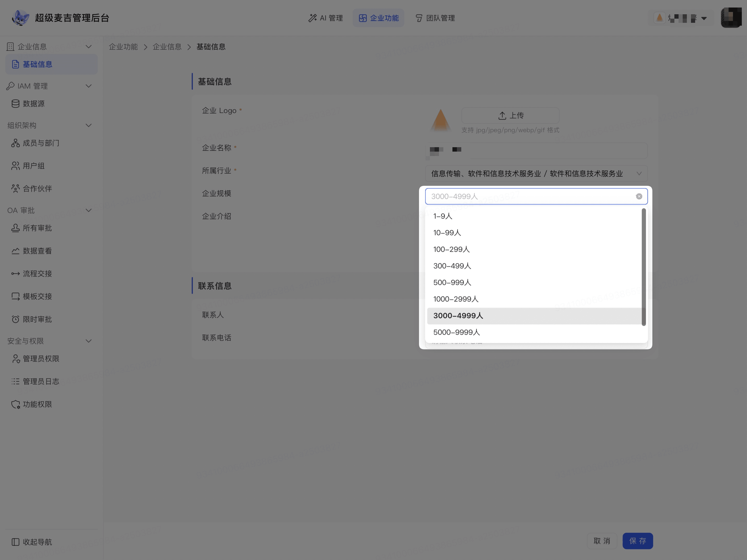Screen dimensions: 747x560
Task: Open 所有审批 in OA 审批
Action: (51, 228)
